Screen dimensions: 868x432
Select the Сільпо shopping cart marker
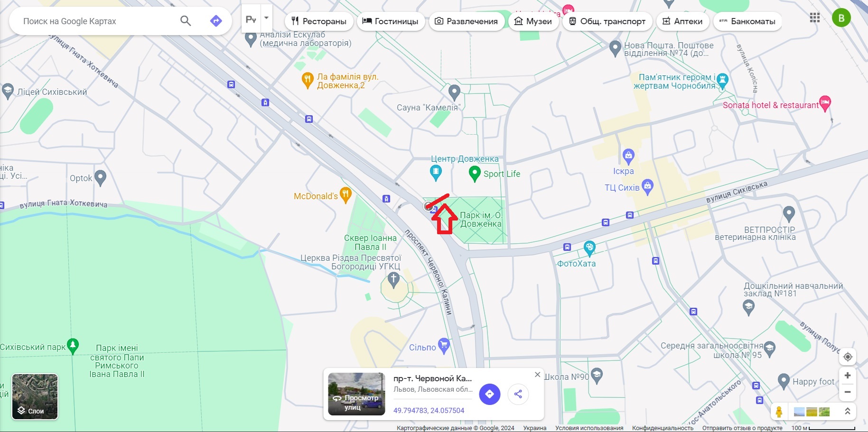pyautogui.click(x=444, y=346)
